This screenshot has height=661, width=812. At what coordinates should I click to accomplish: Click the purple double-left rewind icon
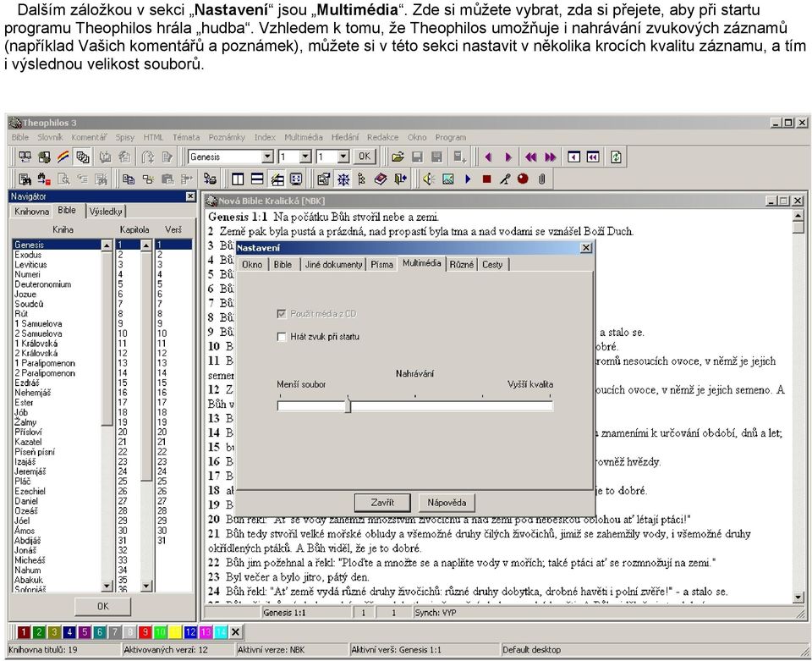click(530, 157)
